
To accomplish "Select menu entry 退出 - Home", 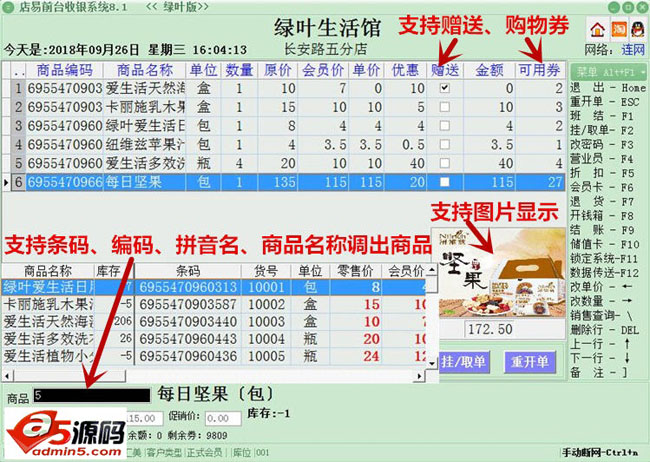I will tap(608, 88).
